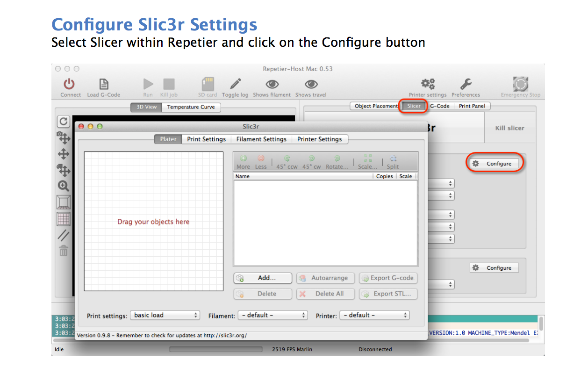588x375 pixels.
Task: Open the SD card manager icon
Action: tap(208, 84)
